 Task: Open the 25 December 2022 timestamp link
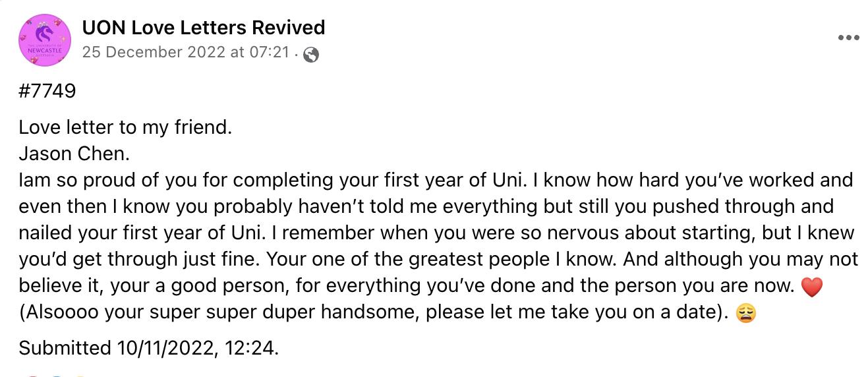(x=185, y=53)
